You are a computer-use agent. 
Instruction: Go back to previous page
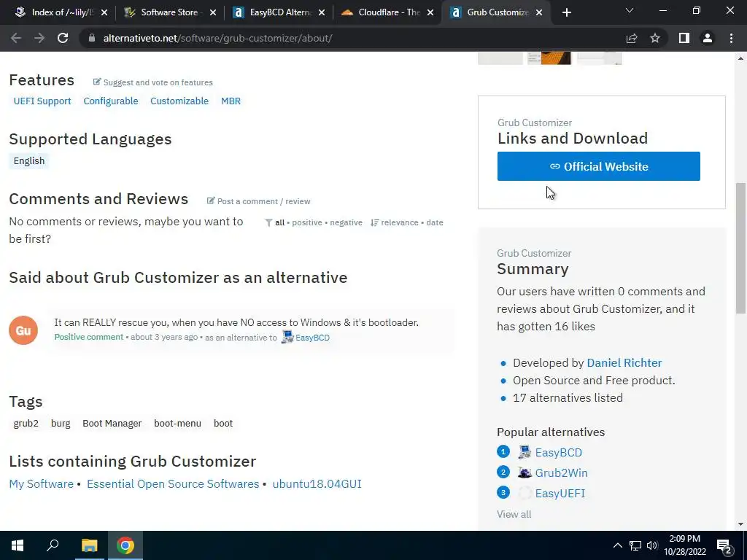coord(16,38)
